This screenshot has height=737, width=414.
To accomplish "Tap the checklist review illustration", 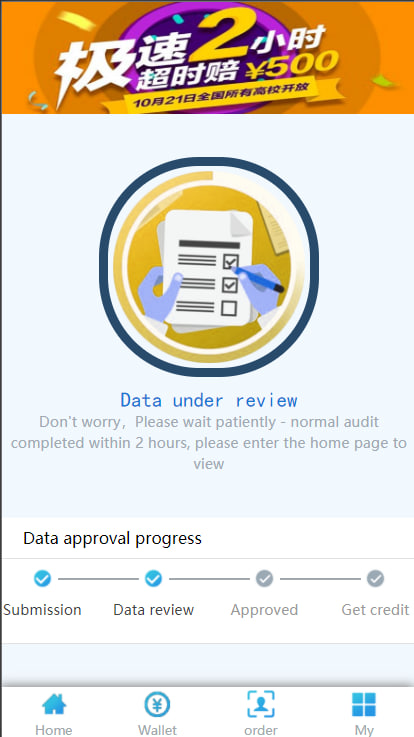I will pos(209,267).
